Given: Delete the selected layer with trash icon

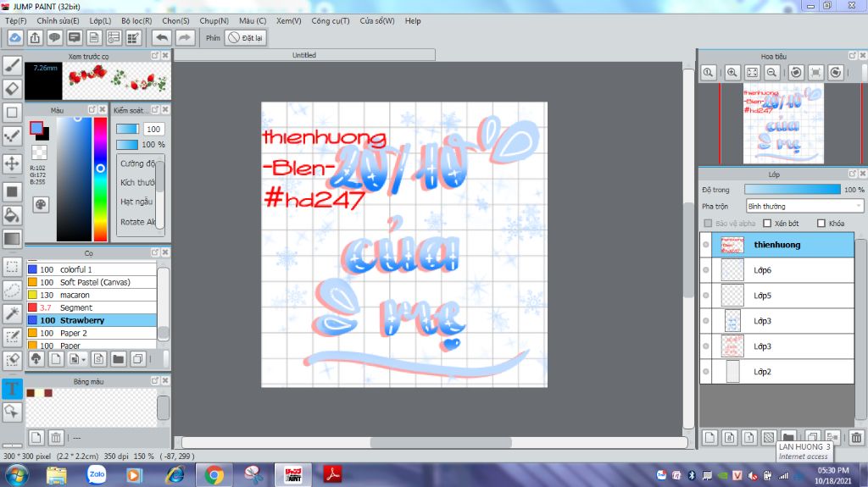Looking at the screenshot, I should pos(856,438).
